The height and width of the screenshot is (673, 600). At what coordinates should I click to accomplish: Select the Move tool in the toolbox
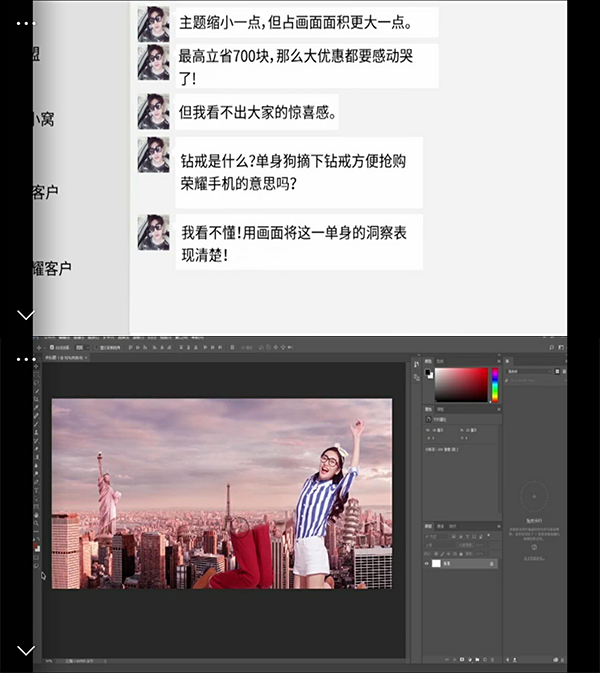click(36, 367)
